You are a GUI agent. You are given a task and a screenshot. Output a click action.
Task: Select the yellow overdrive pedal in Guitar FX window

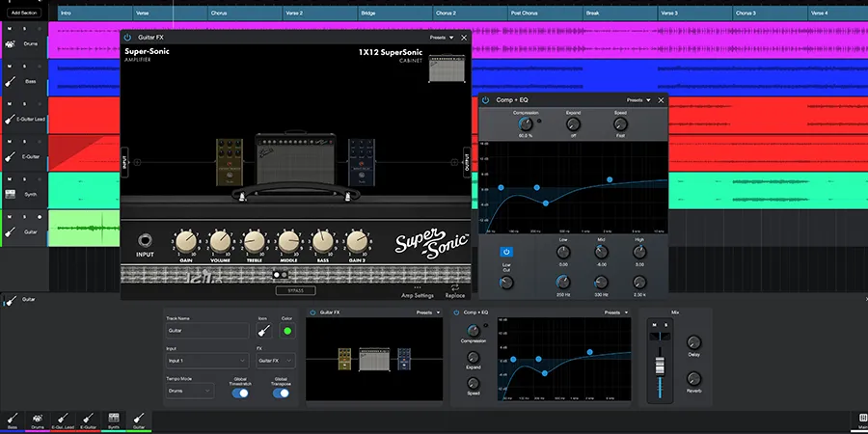[x=230, y=162]
